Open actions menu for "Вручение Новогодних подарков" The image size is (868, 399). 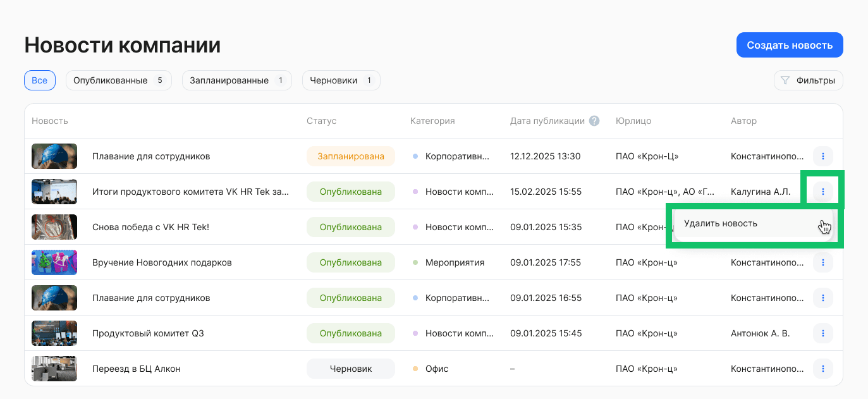tap(823, 262)
